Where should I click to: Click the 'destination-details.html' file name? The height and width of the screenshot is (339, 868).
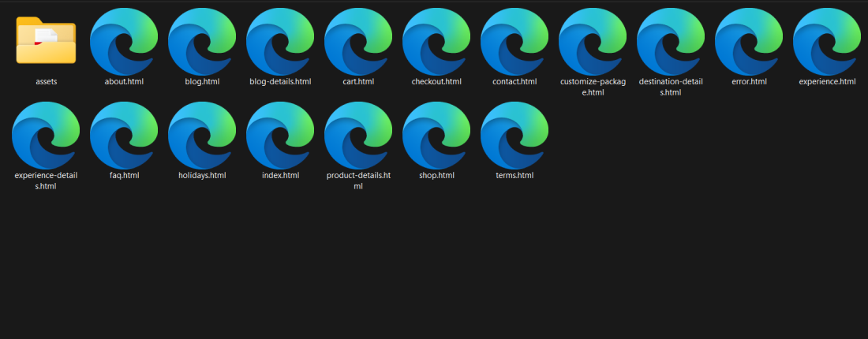point(671,87)
